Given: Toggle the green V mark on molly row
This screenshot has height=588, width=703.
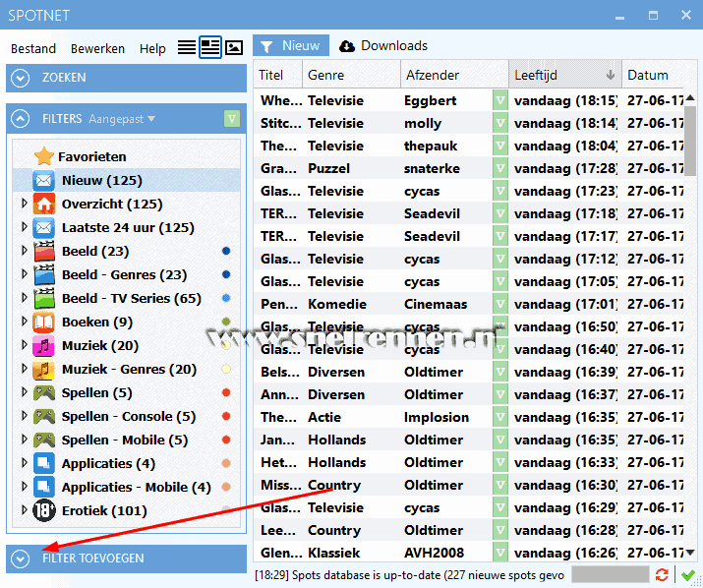Looking at the screenshot, I should [499, 123].
